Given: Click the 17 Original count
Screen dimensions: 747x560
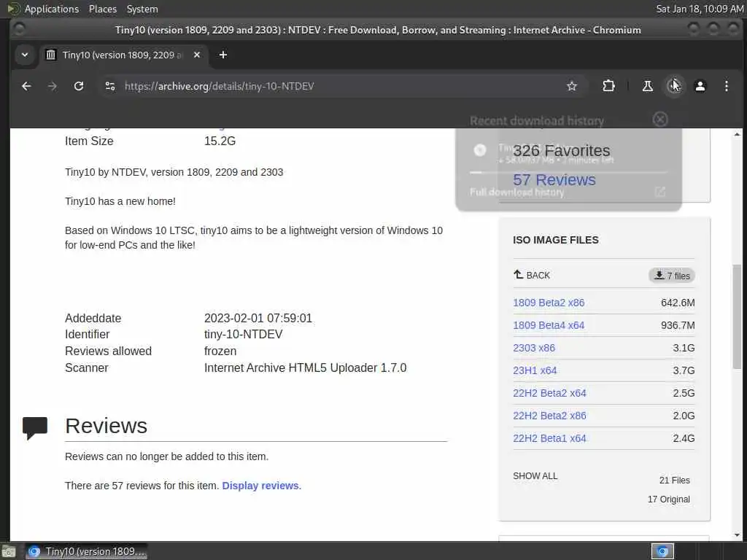Looking at the screenshot, I should [668, 499].
